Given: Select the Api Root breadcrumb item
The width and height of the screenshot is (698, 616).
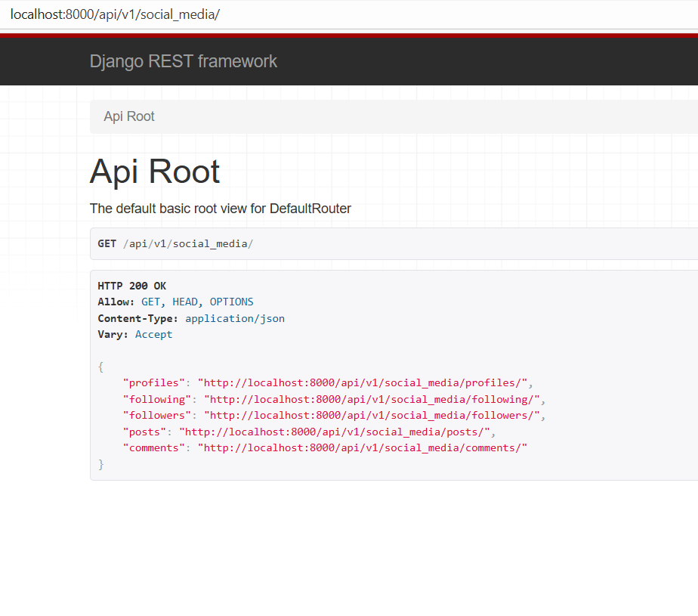Looking at the screenshot, I should pyautogui.click(x=129, y=116).
